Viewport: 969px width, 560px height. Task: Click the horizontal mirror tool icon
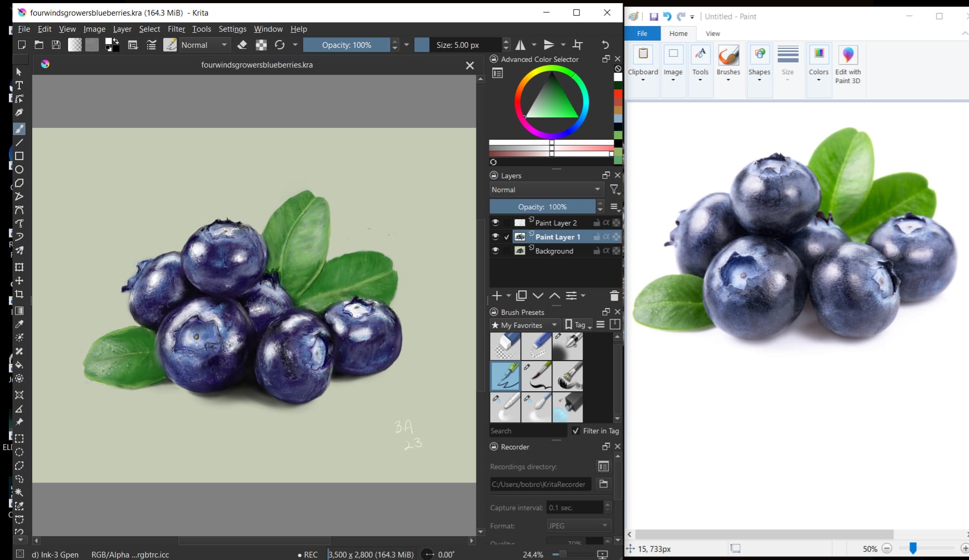pos(520,45)
